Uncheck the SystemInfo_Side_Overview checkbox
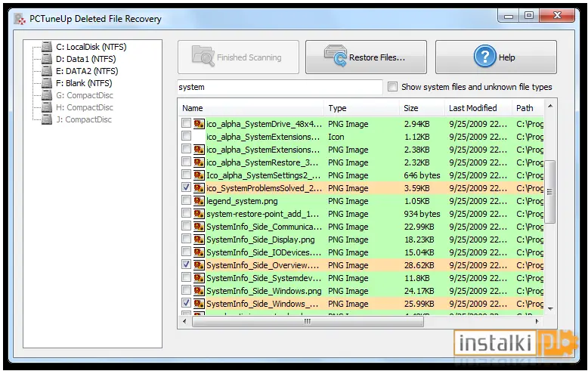 point(186,264)
